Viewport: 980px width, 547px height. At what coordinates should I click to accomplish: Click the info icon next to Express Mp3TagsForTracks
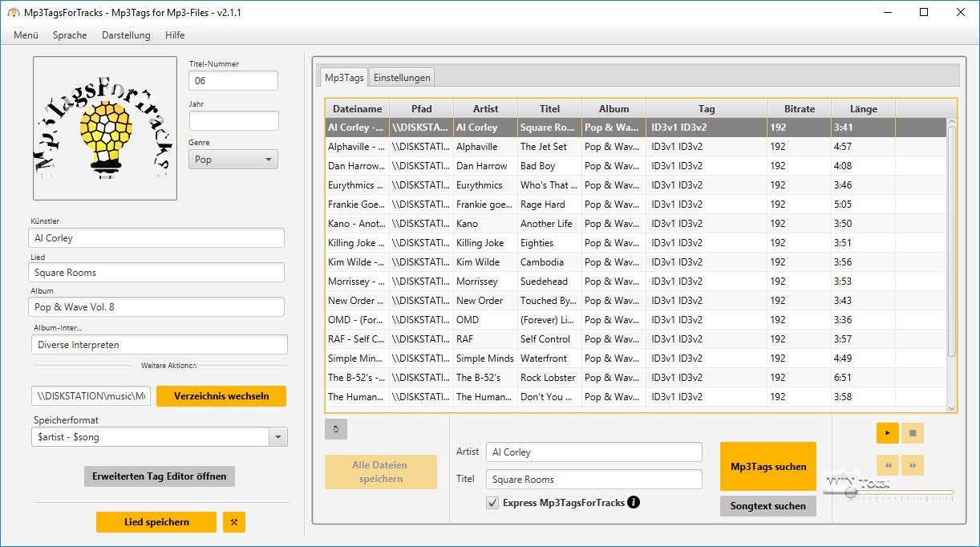(x=634, y=503)
